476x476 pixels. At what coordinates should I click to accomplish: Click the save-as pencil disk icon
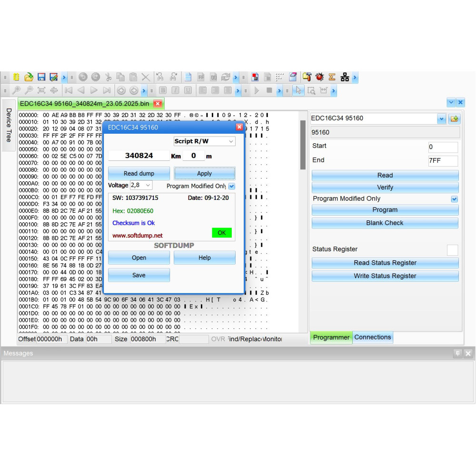pos(54,77)
